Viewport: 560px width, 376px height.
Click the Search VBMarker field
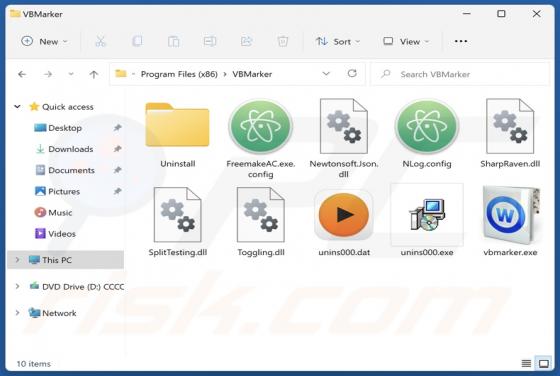(460, 74)
